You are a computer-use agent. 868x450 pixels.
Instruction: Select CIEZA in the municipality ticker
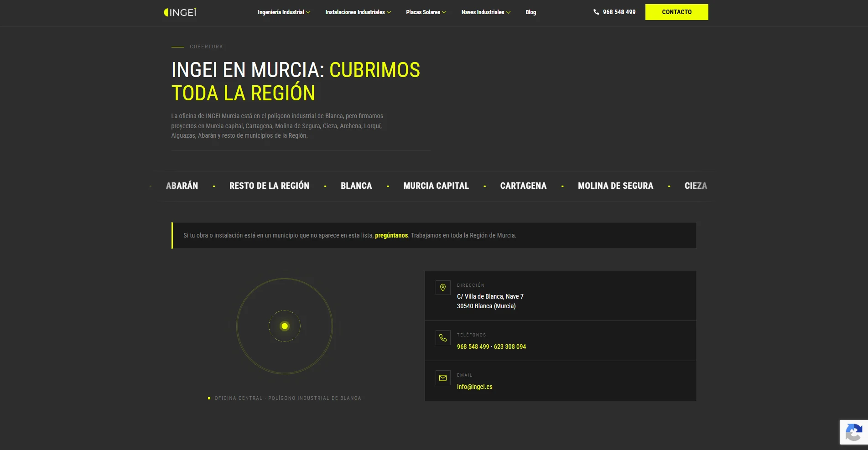coord(696,186)
